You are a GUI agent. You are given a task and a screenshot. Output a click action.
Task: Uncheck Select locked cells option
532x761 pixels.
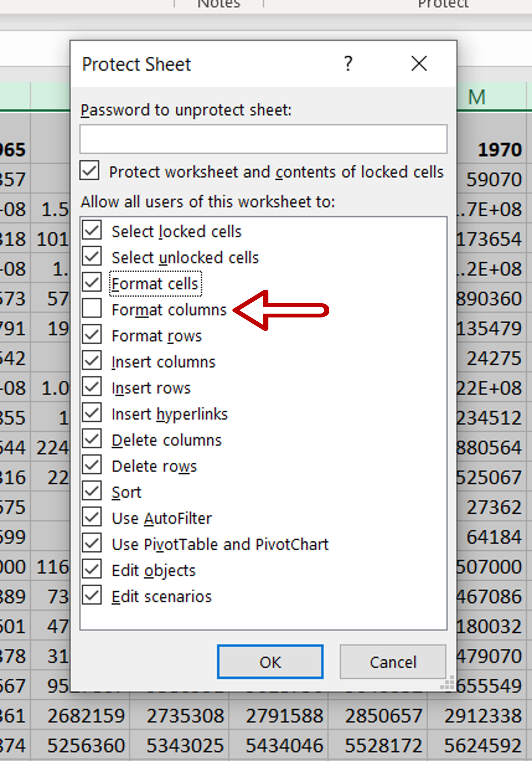[92, 231]
